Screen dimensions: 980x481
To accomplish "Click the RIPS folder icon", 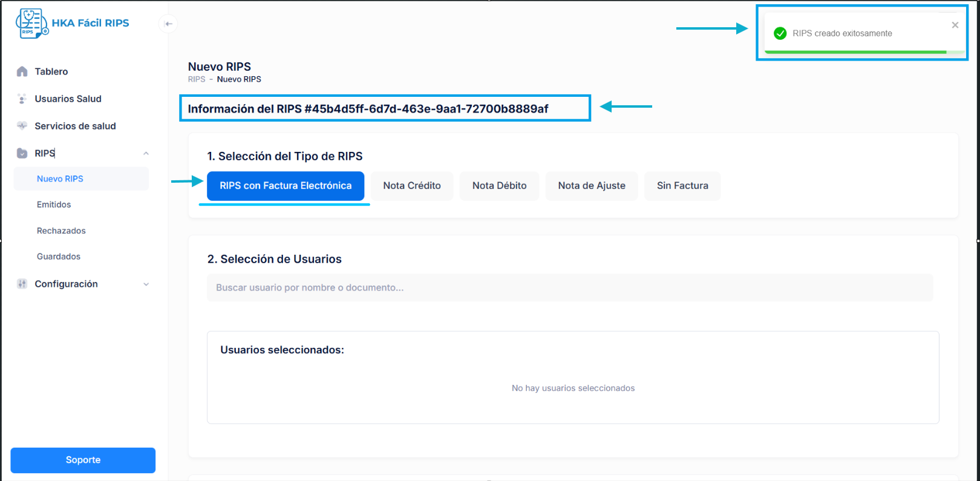I will pos(22,153).
